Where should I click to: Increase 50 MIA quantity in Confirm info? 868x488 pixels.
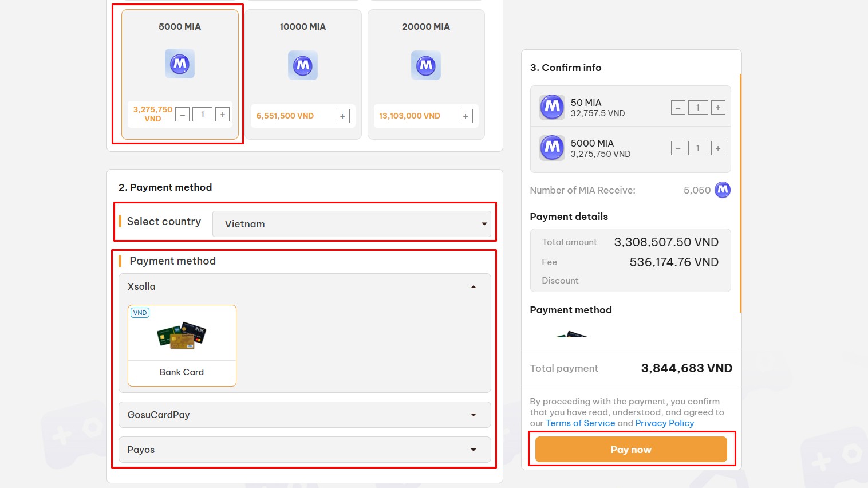point(718,108)
